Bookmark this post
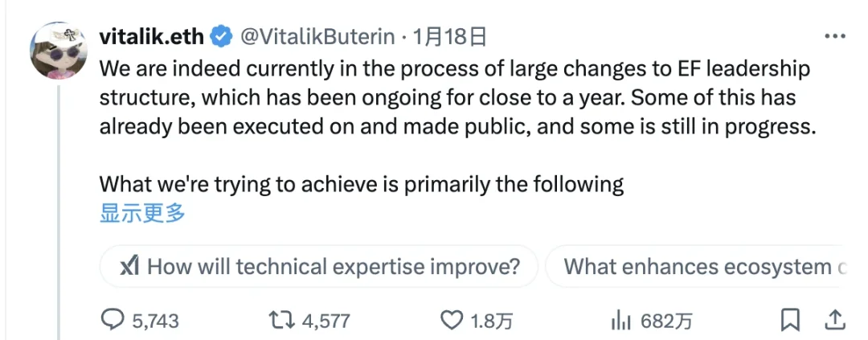 click(x=790, y=320)
